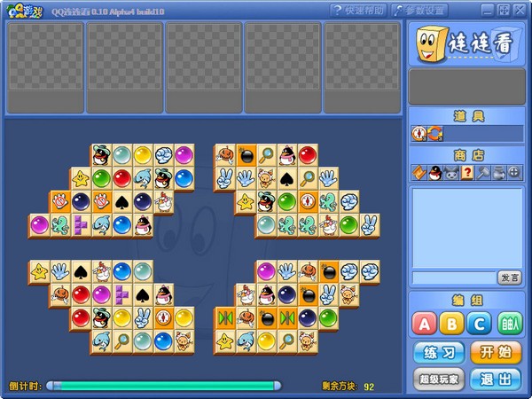Pick the purple tetris tile beside the octopus
Screen dimensions: 532x399
[81, 225]
